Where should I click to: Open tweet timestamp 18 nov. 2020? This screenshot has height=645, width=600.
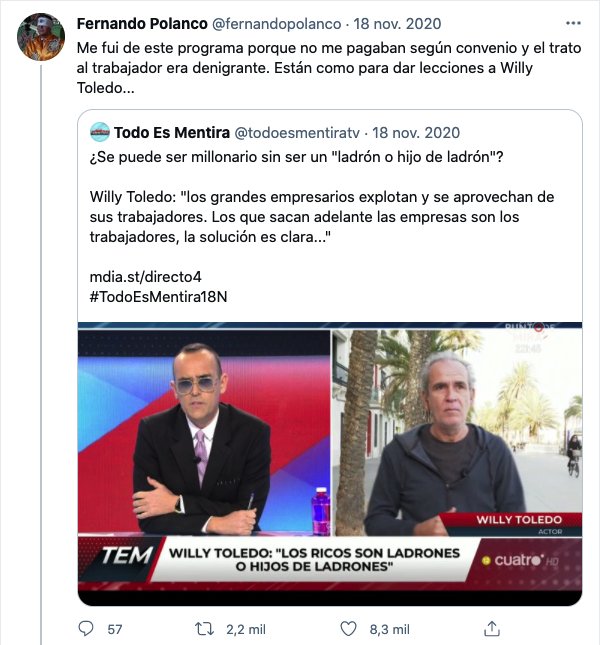point(397,24)
